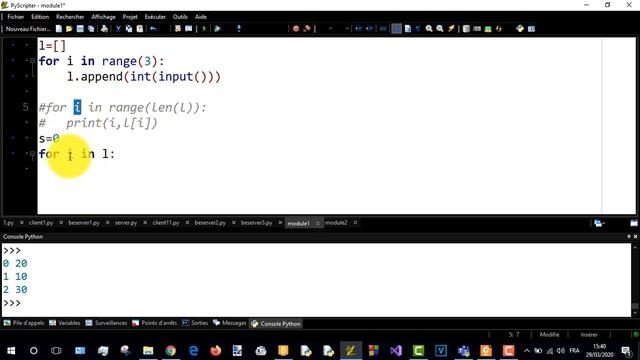Screen dimensions: 640x360
Task: Click the zoom in magnifier icon
Action: (x=429, y=29)
